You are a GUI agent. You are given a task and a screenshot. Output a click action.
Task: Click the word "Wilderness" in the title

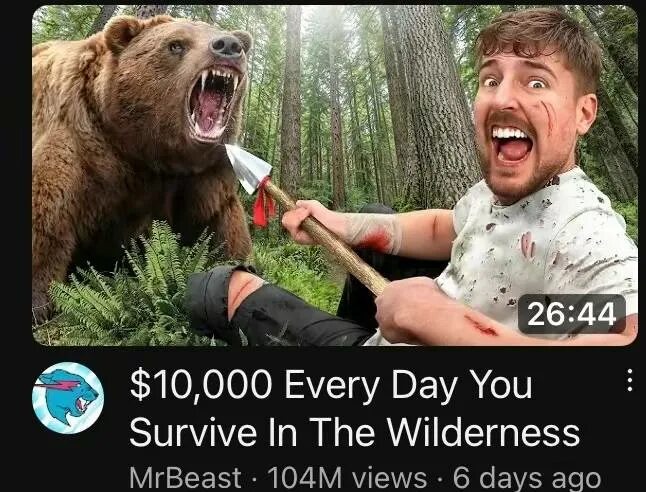coord(483,432)
